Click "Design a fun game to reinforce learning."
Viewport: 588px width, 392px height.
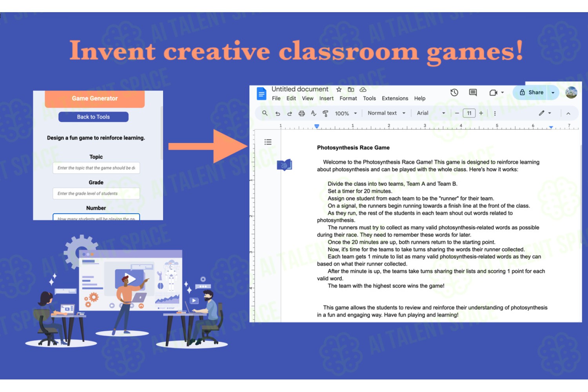[96, 138]
